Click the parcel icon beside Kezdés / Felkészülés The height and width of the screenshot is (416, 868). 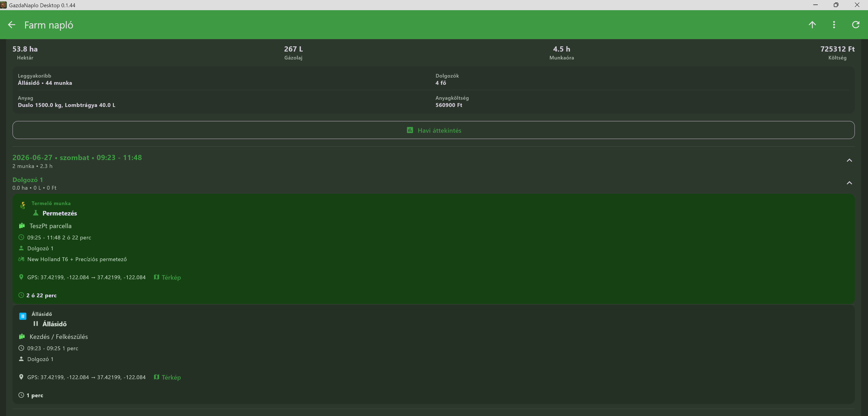point(22,336)
